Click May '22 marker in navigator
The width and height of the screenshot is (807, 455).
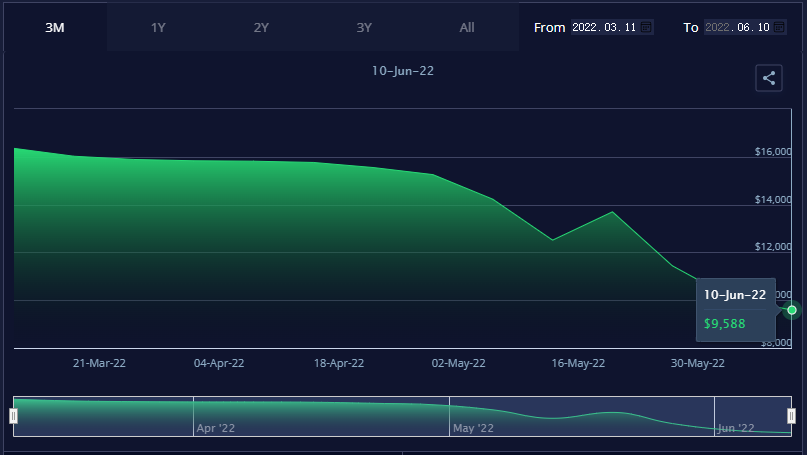tap(473, 428)
